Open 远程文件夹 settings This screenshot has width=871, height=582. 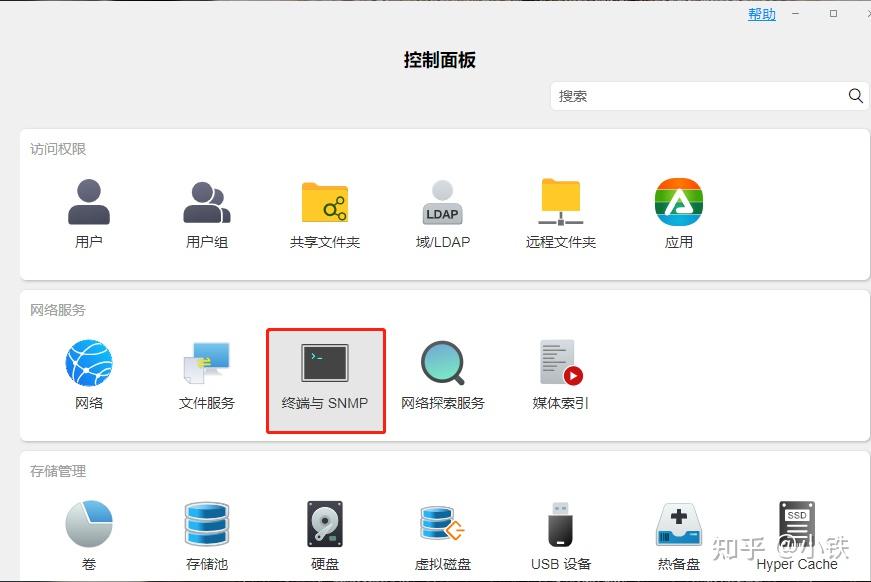pyautogui.click(x=560, y=210)
